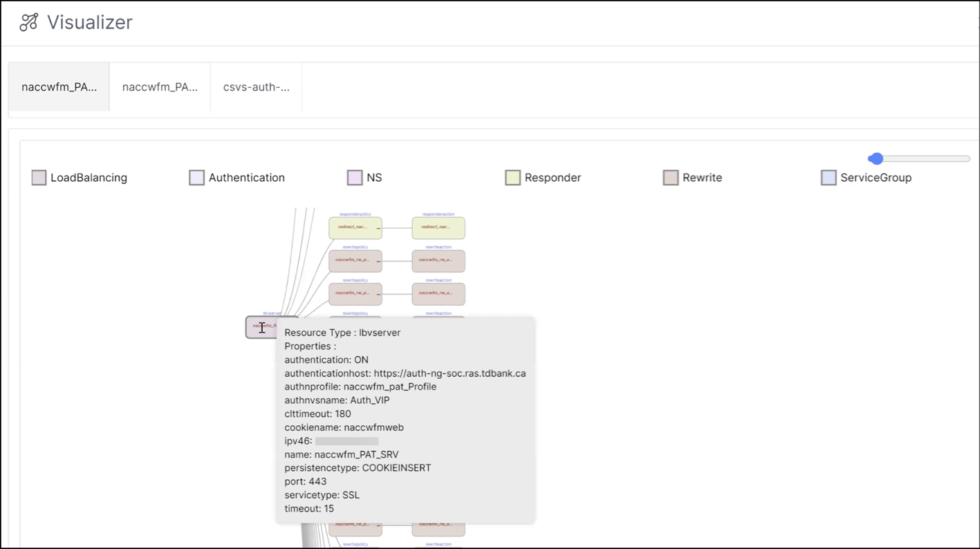Toggle the Authentication legend box

tap(196, 178)
